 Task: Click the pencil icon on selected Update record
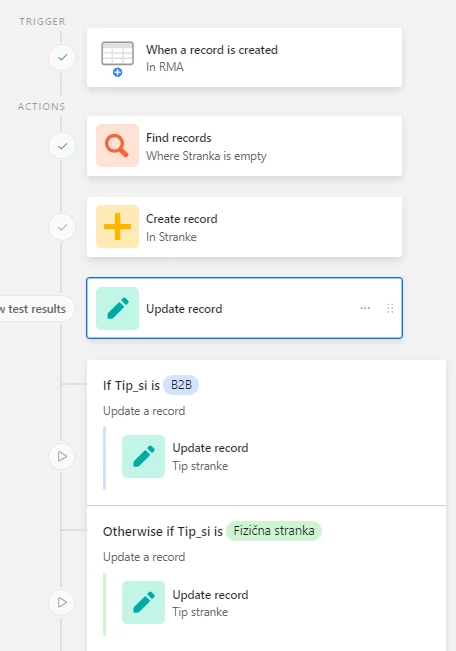tap(118, 308)
